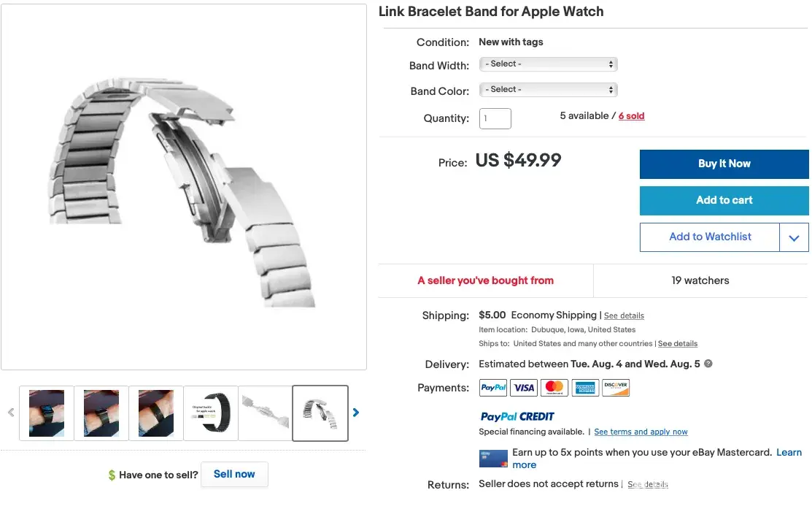Click the Mastercard logo icon
Screen dimensions: 812x509
(554, 388)
